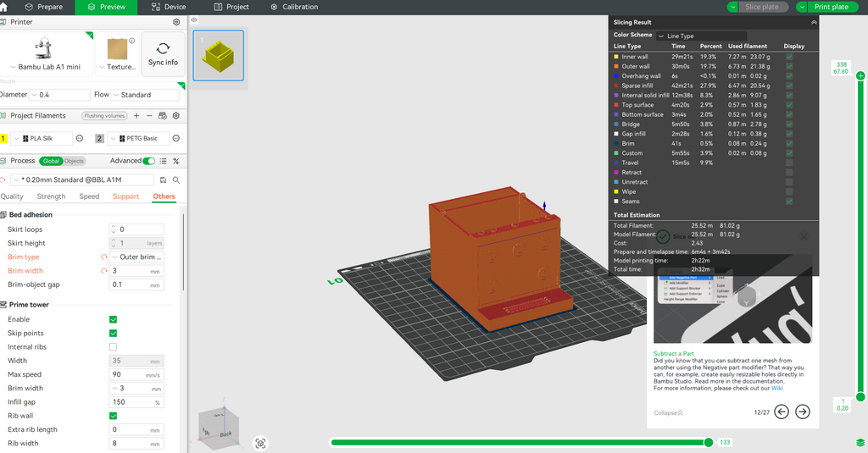
Task: Open the Wiki link in the tip
Action: [x=776, y=388]
